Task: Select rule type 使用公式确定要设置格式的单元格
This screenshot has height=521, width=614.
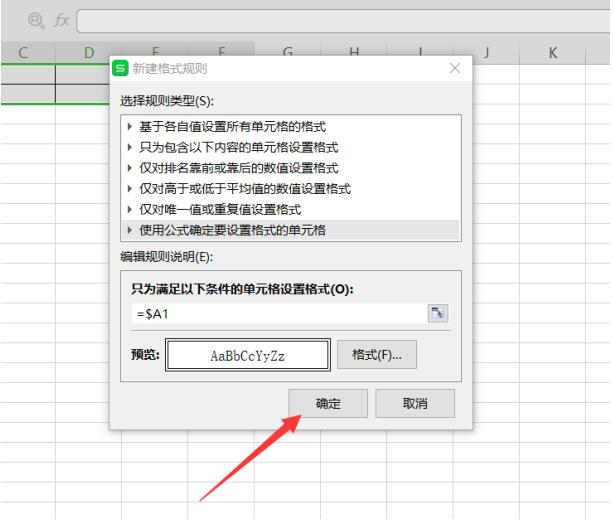Action: 291,230
